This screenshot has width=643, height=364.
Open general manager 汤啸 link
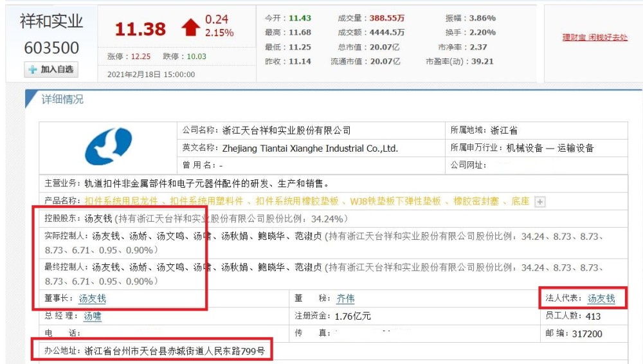coord(92,316)
